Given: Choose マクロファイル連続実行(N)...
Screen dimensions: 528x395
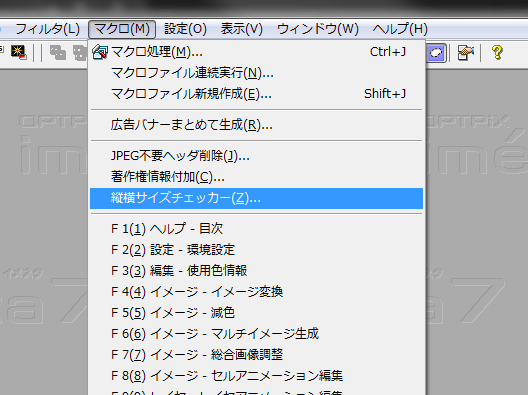Looking at the screenshot, I should click(257, 73).
